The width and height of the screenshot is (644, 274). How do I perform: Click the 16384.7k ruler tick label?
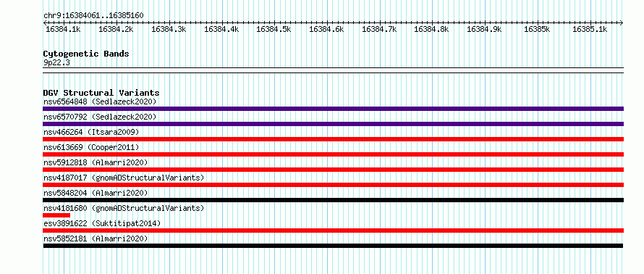pos(379,29)
